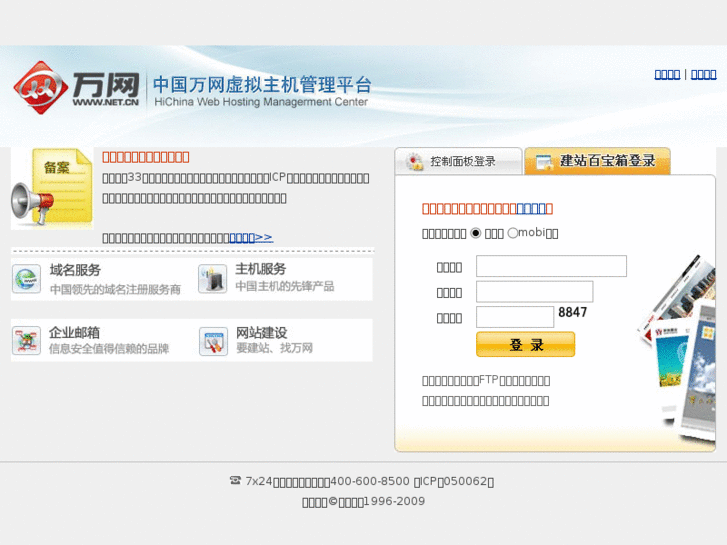Click 要建站、找万网 text
727x545 pixels.
point(274,348)
